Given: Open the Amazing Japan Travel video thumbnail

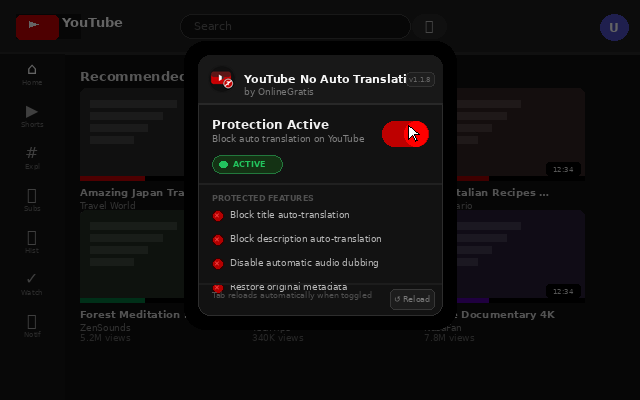Looking at the screenshot, I should (x=132, y=132).
